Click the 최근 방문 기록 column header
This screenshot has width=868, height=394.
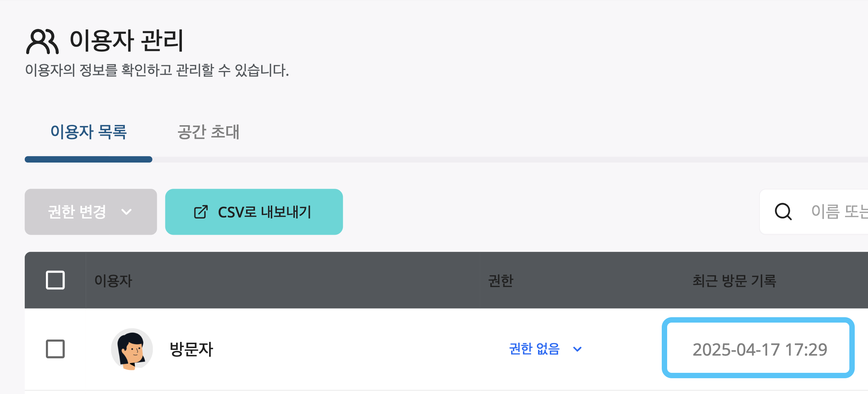[x=734, y=281]
